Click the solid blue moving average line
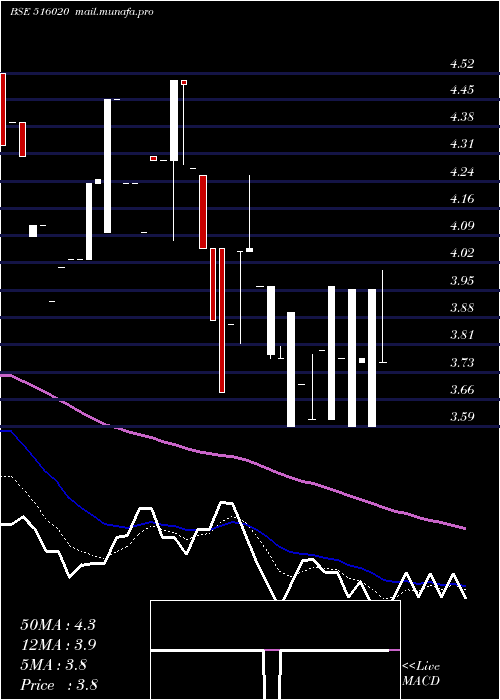500x700 pixels. [x=232, y=523]
